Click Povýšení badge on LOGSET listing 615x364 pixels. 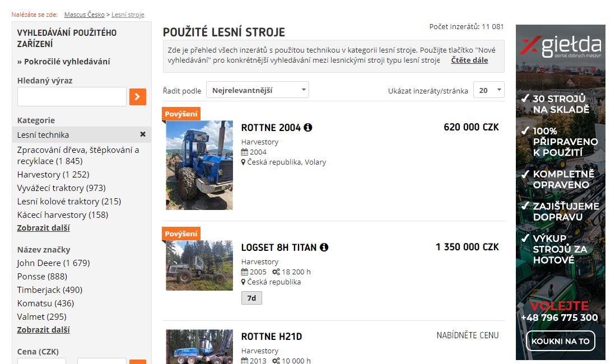(181, 234)
